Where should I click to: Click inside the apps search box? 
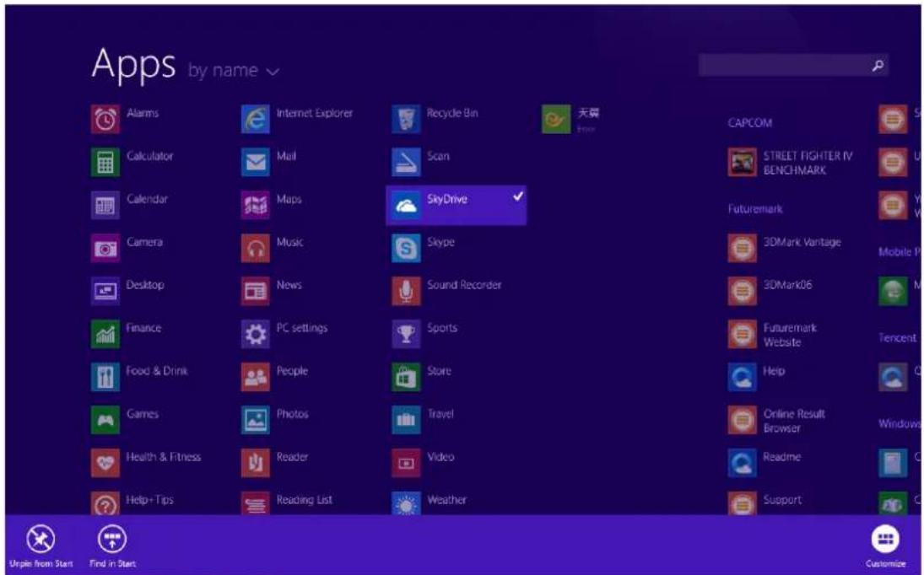point(793,65)
